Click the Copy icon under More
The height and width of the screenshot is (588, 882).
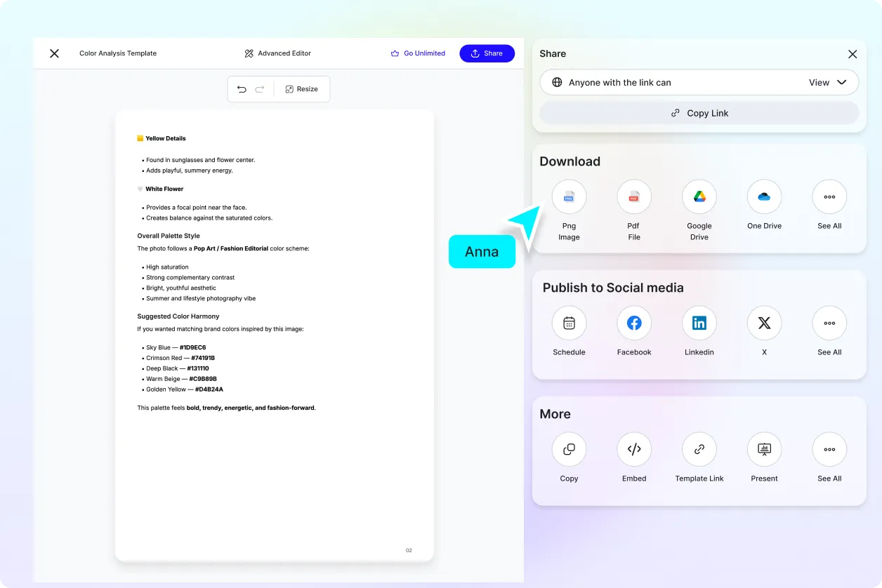pyautogui.click(x=569, y=450)
